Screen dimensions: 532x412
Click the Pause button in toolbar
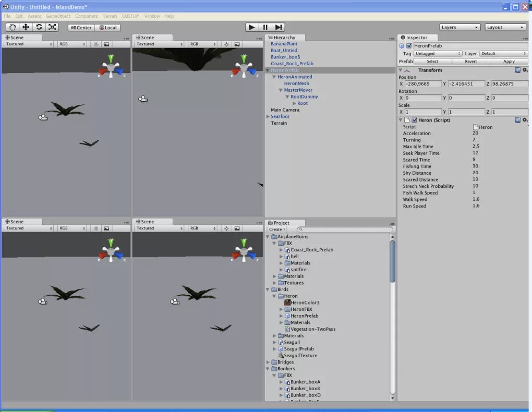265,27
